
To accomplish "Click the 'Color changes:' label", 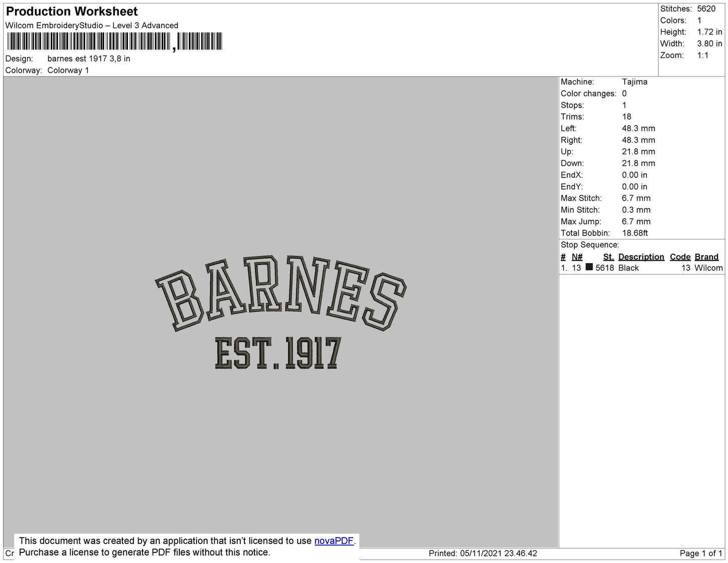I will tap(588, 93).
